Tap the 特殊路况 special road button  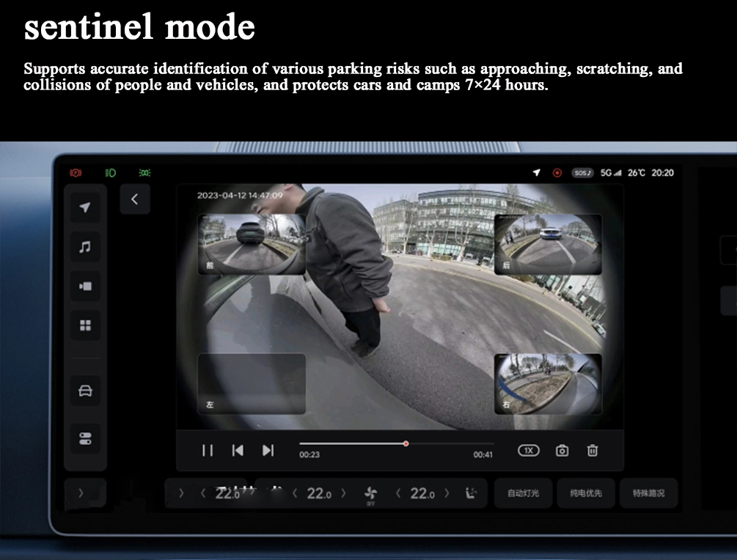tap(648, 493)
